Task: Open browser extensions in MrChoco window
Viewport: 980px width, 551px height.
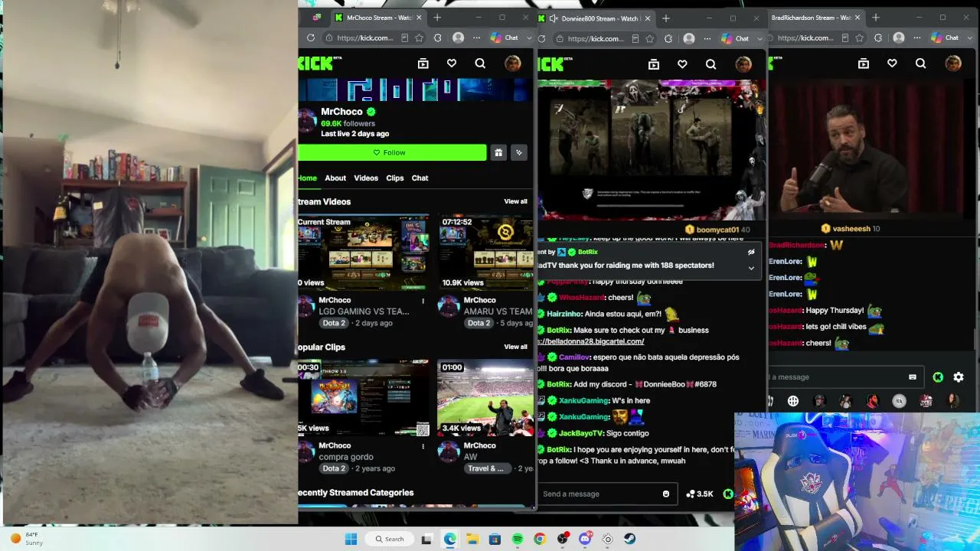Action: 438,37
